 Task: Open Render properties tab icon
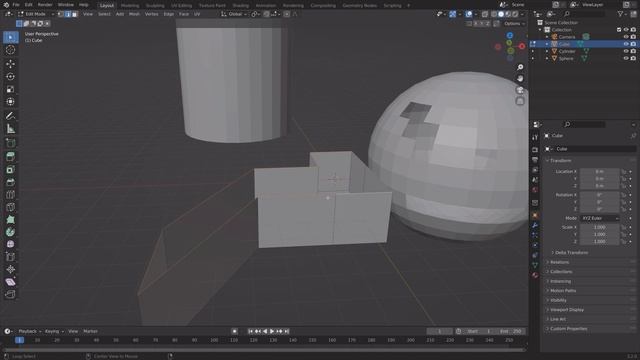click(535, 150)
